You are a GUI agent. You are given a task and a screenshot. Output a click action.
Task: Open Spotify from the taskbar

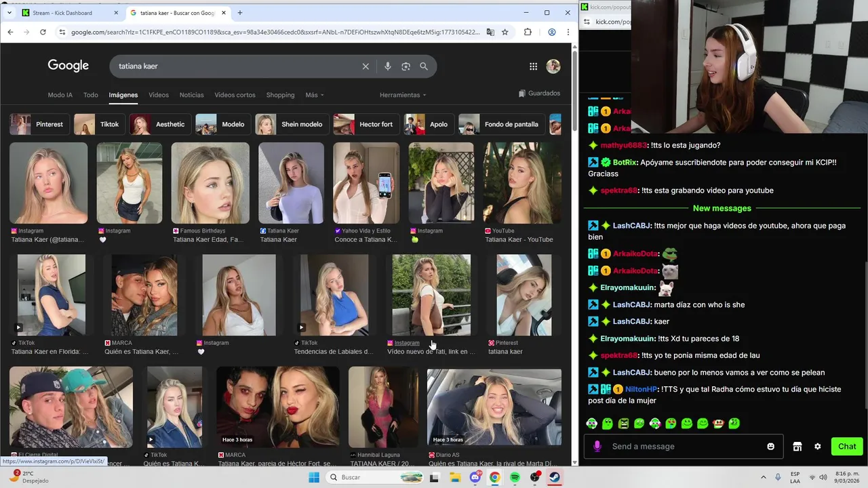tap(515, 477)
